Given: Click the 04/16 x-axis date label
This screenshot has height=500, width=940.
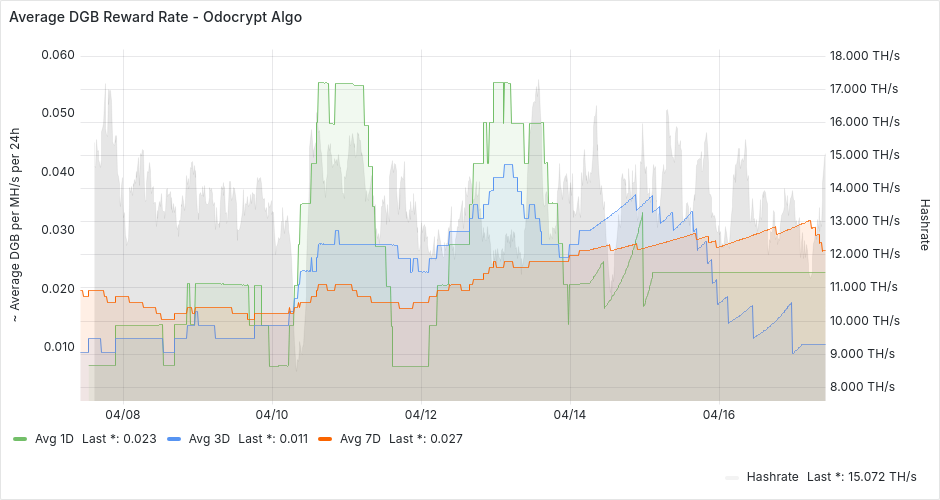Looking at the screenshot, I should coord(719,413).
